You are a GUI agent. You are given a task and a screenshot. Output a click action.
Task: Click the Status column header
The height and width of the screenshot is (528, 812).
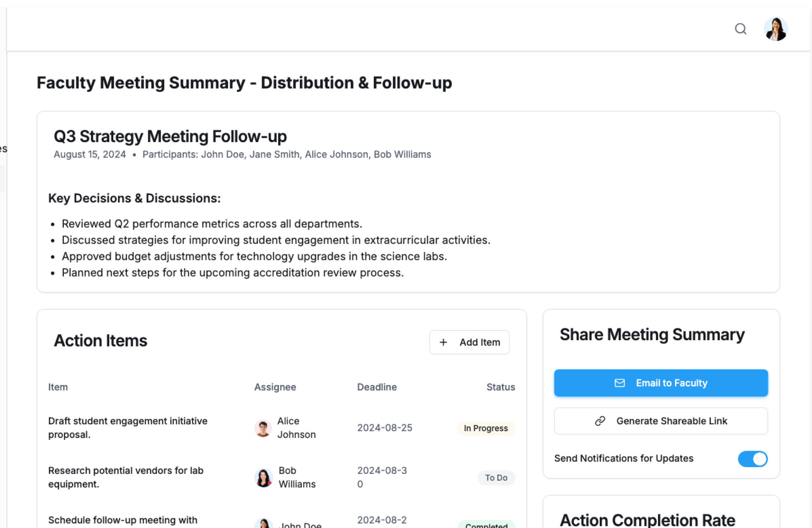click(x=500, y=387)
